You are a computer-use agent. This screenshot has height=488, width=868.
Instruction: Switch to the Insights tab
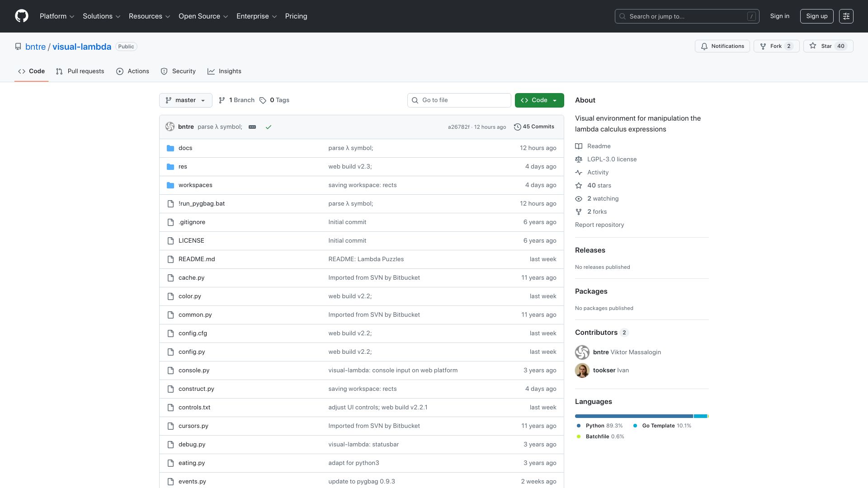tap(224, 71)
